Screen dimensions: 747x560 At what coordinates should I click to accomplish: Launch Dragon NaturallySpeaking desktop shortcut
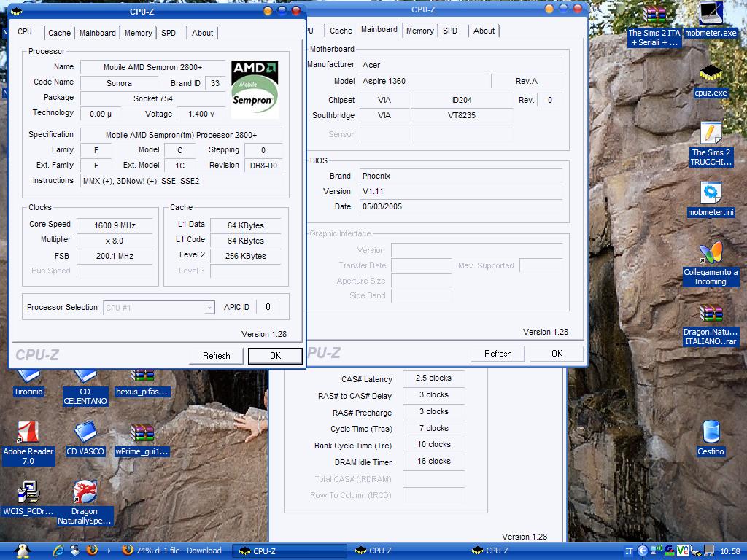(x=85, y=502)
